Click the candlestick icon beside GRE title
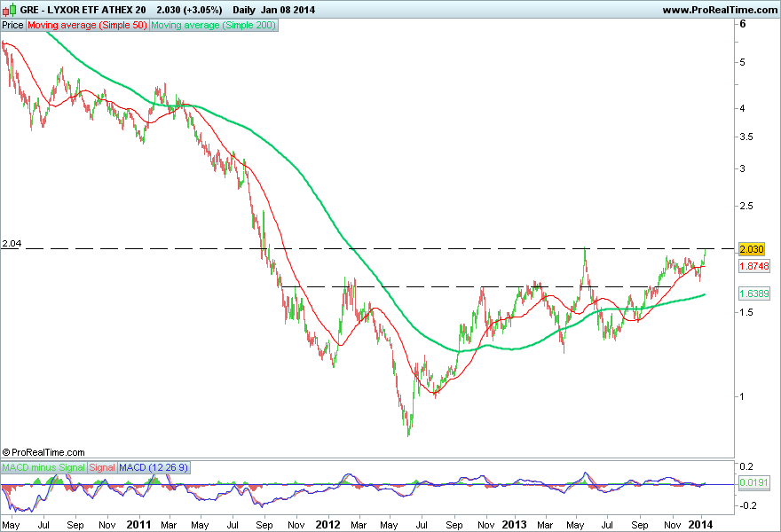Image resolution: width=781 pixels, height=532 pixels. (10, 10)
